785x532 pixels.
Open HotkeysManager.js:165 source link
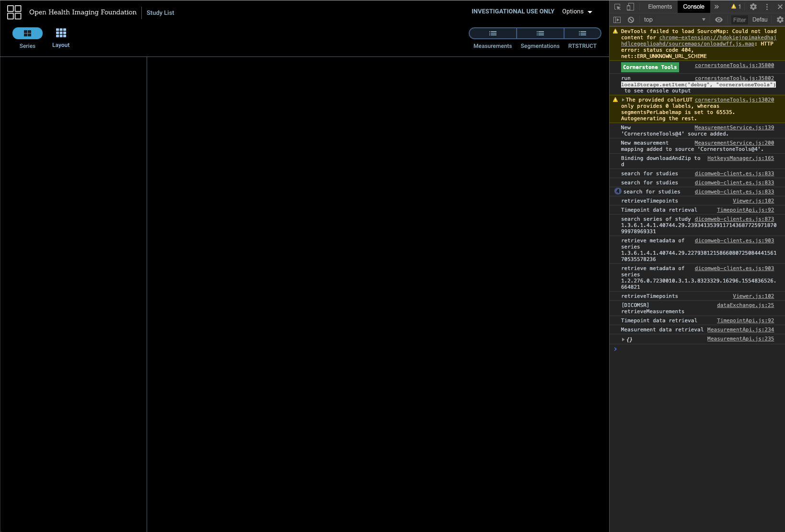(740, 158)
